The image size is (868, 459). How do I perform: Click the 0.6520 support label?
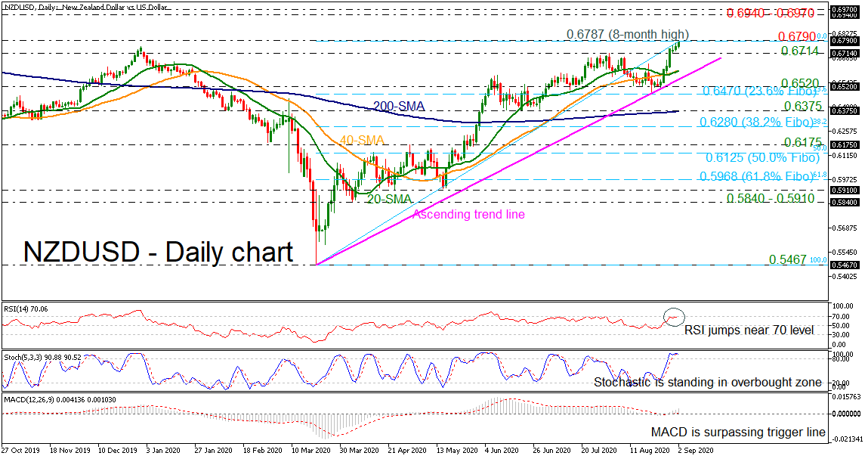(799, 83)
